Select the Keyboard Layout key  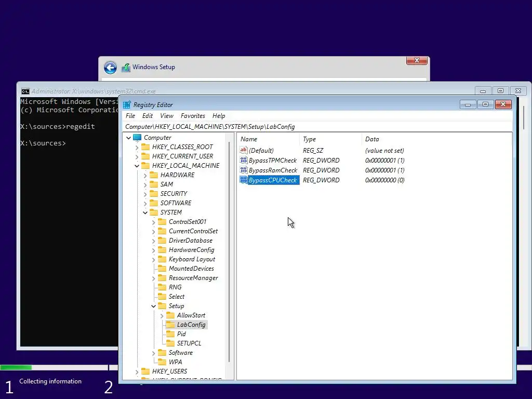192,259
